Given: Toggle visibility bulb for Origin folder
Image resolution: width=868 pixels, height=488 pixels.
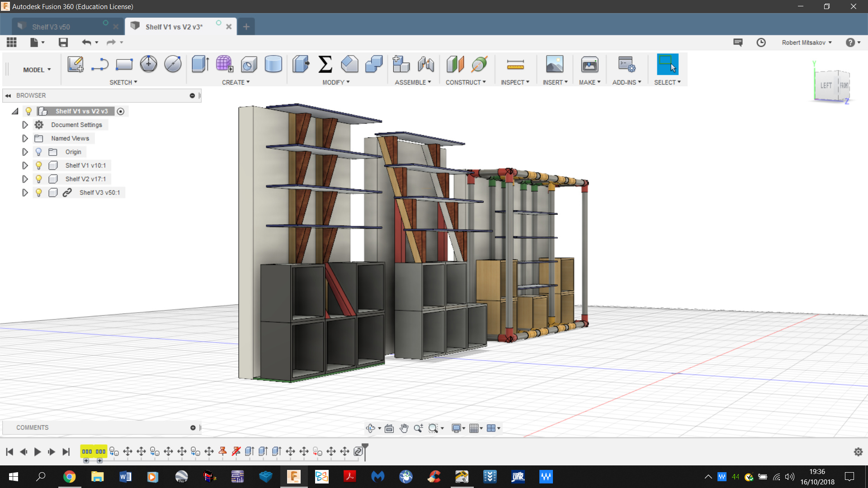Looking at the screenshot, I should [39, 152].
